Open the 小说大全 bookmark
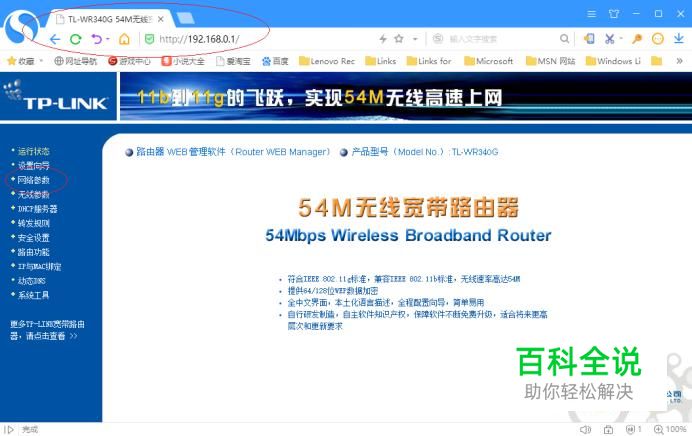This screenshot has height=436, width=692. pyautogui.click(x=183, y=61)
